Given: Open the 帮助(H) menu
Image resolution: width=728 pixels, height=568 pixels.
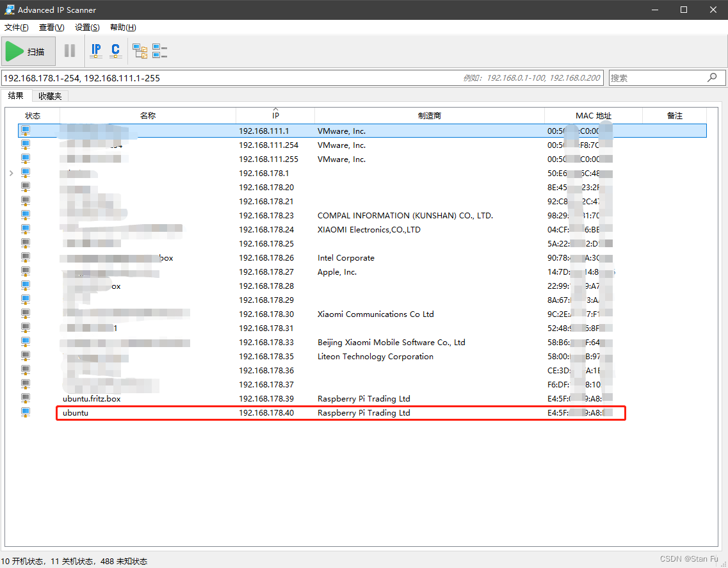Looking at the screenshot, I should (x=123, y=28).
